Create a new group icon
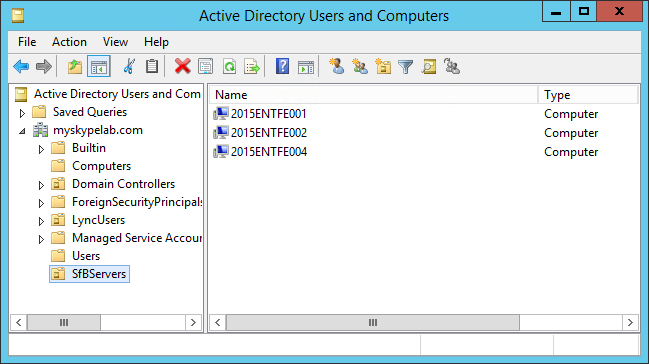 pyautogui.click(x=360, y=66)
